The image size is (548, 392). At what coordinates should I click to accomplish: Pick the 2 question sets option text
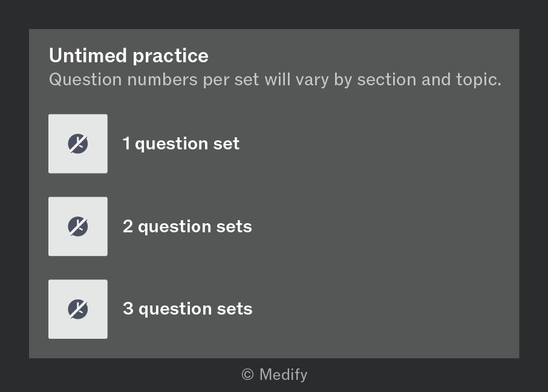[x=188, y=227]
